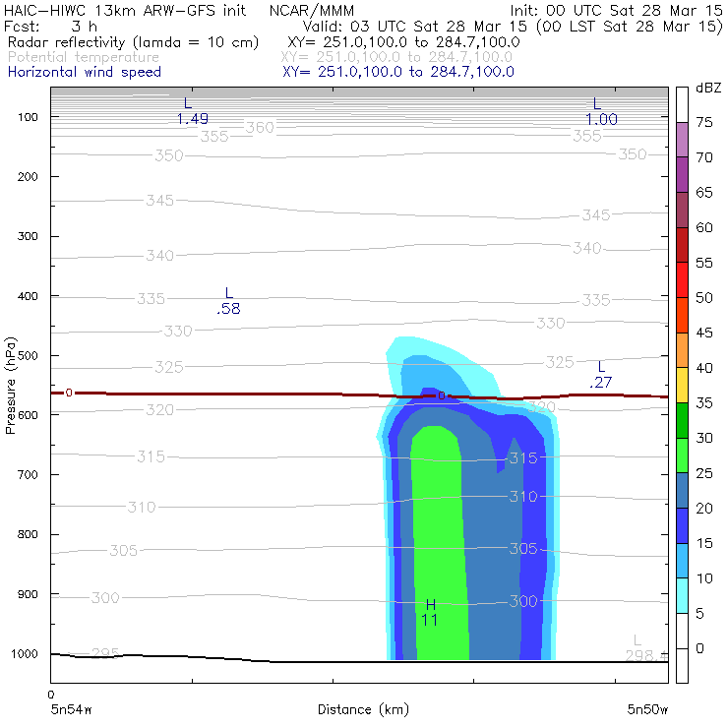Select the 65–70 dBZ purple colorbar swatch
Image resolution: width=728 pixels, height=728 pixels.
coord(682,174)
